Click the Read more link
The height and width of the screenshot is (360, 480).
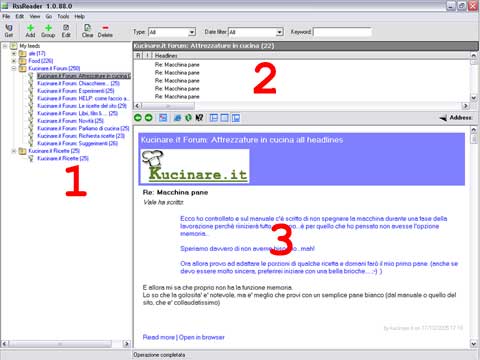tap(159, 337)
